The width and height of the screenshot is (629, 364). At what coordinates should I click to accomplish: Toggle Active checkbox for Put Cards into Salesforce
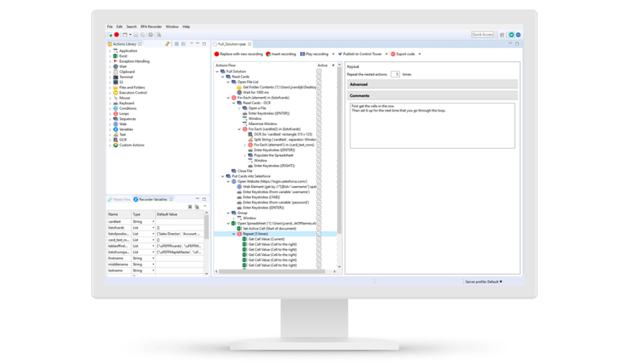[x=319, y=176]
